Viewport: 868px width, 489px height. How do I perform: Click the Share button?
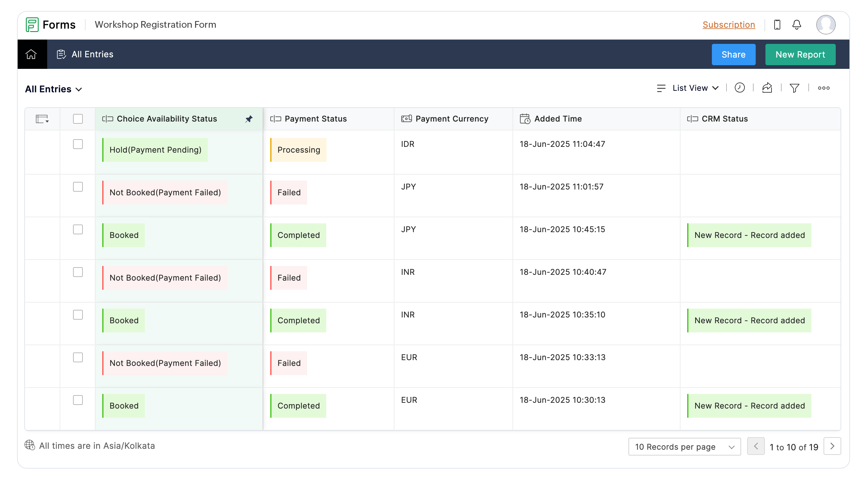pyautogui.click(x=733, y=54)
